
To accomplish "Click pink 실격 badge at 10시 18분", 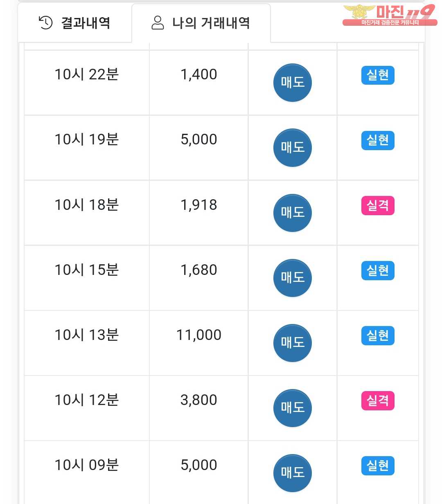I will tap(377, 205).
